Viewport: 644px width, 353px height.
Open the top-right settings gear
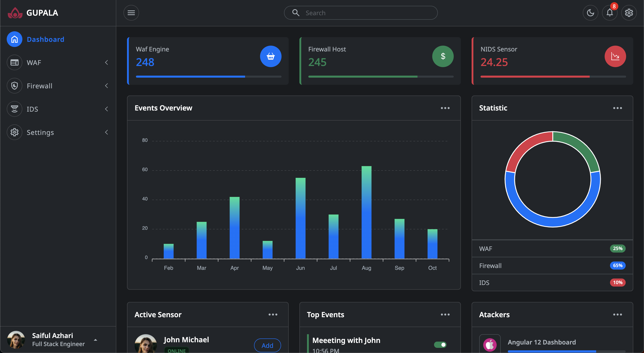(629, 13)
